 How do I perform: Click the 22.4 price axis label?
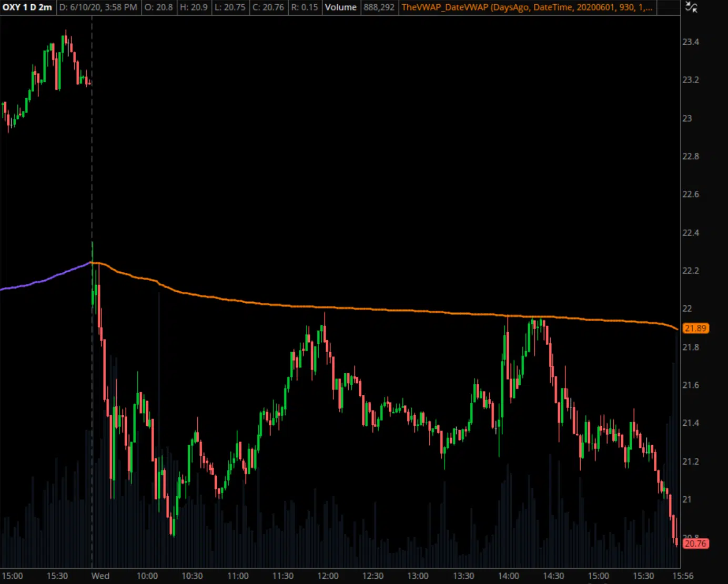tap(691, 233)
